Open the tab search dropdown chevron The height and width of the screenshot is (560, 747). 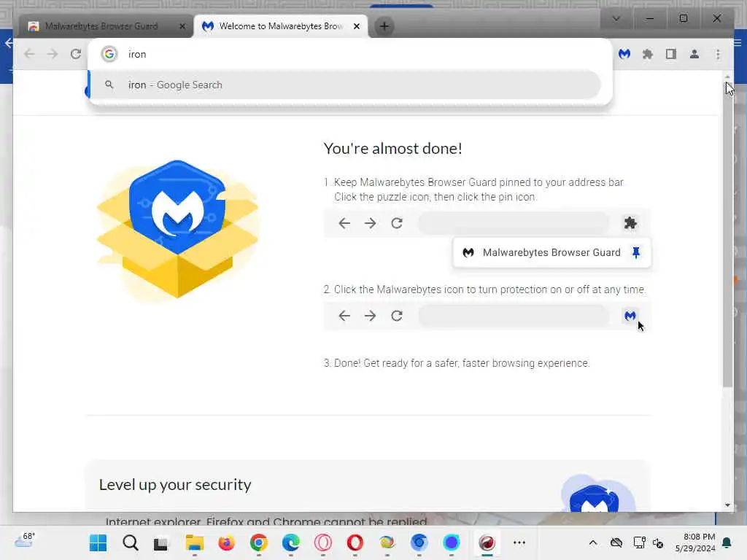pos(616,18)
